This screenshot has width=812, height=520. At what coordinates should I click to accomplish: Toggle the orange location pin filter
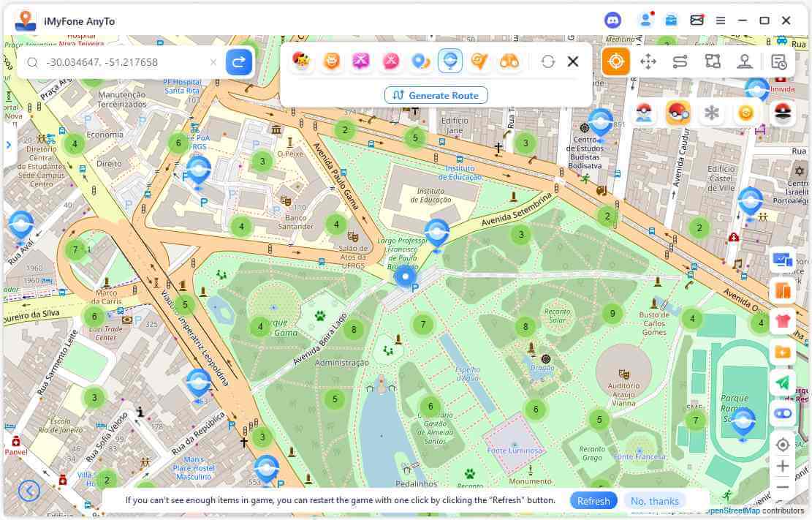coord(479,61)
